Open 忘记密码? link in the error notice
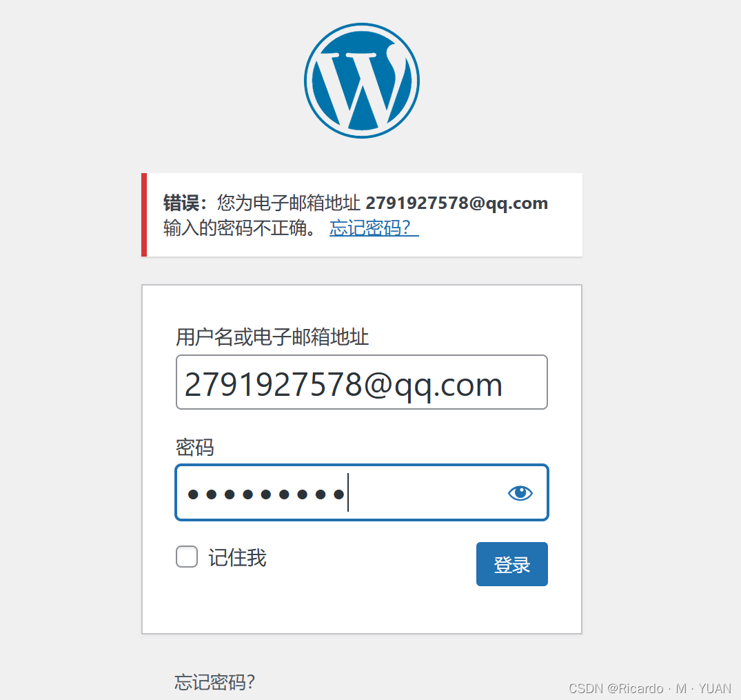This screenshot has width=741, height=700. coord(374,228)
